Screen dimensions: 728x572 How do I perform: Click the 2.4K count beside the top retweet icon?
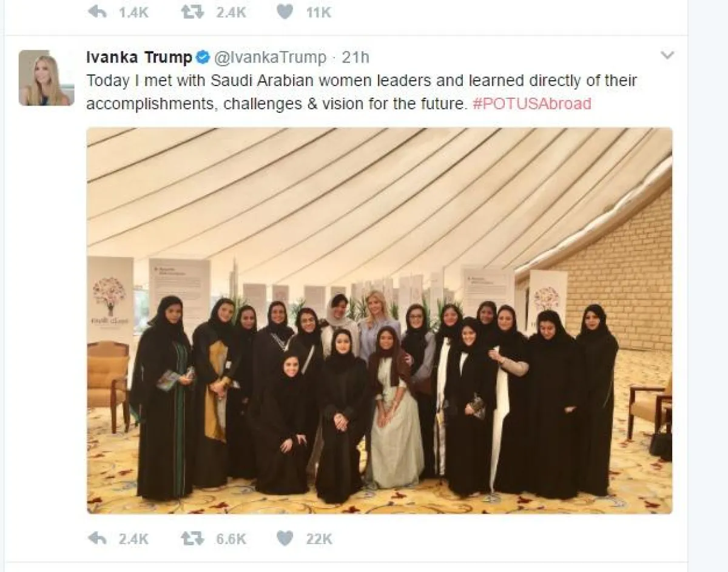point(231,12)
